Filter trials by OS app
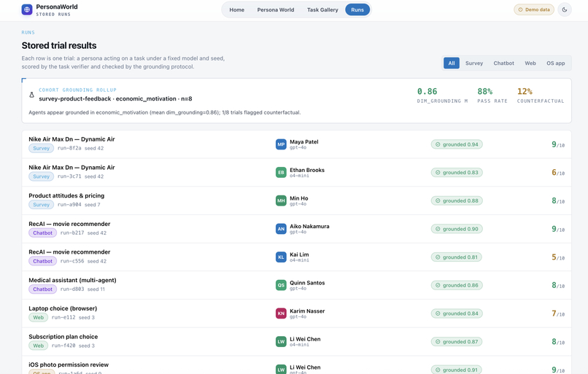The width and height of the screenshot is (588, 374). pyautogui.click(x=555, y=63)
